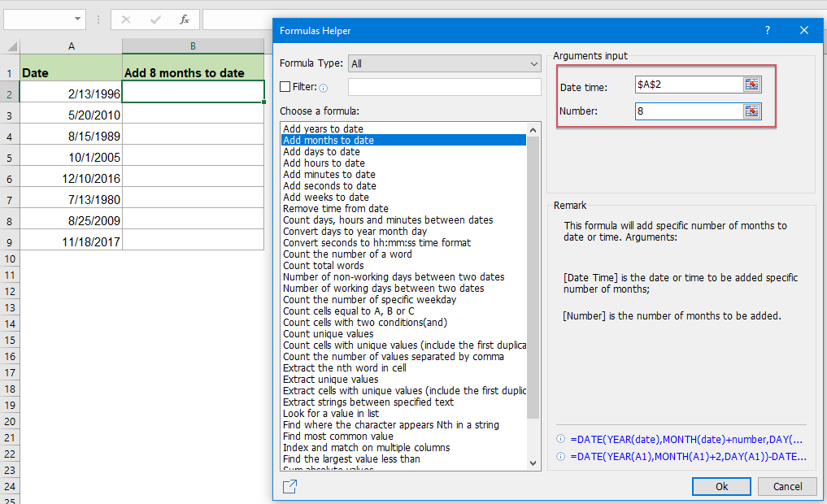Open the Name Box dropdown
This screenshot has height=504, width=827.
tap(78, 19)
